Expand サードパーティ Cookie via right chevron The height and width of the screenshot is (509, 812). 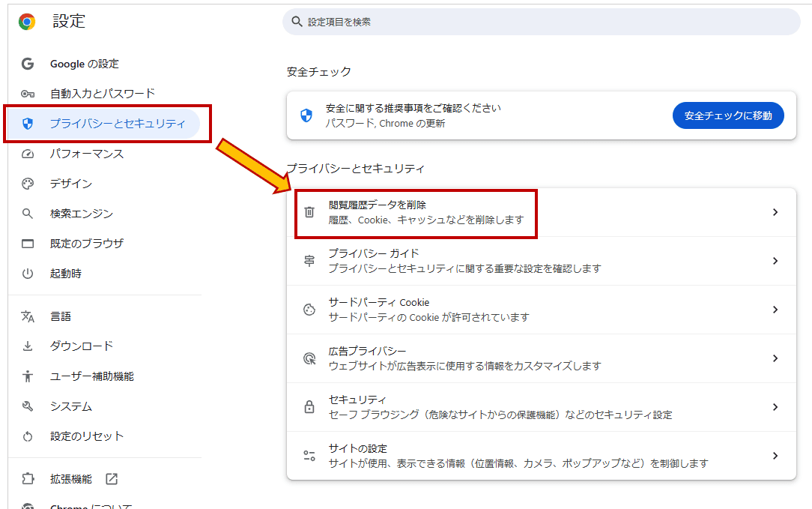[775, 310]
